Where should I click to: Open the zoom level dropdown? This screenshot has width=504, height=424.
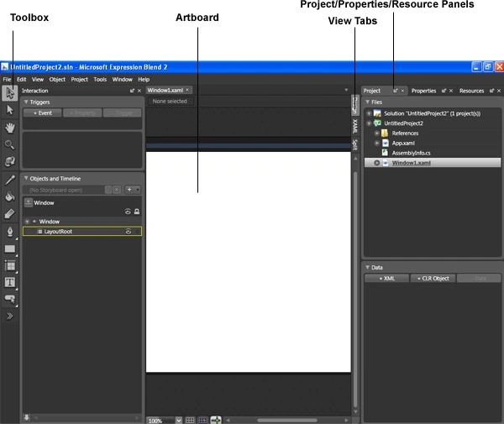179,420
